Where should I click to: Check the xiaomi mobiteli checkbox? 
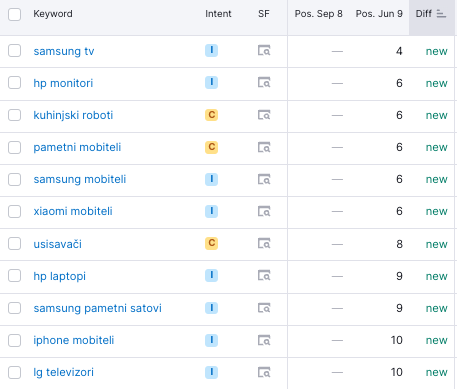(14, 211)
